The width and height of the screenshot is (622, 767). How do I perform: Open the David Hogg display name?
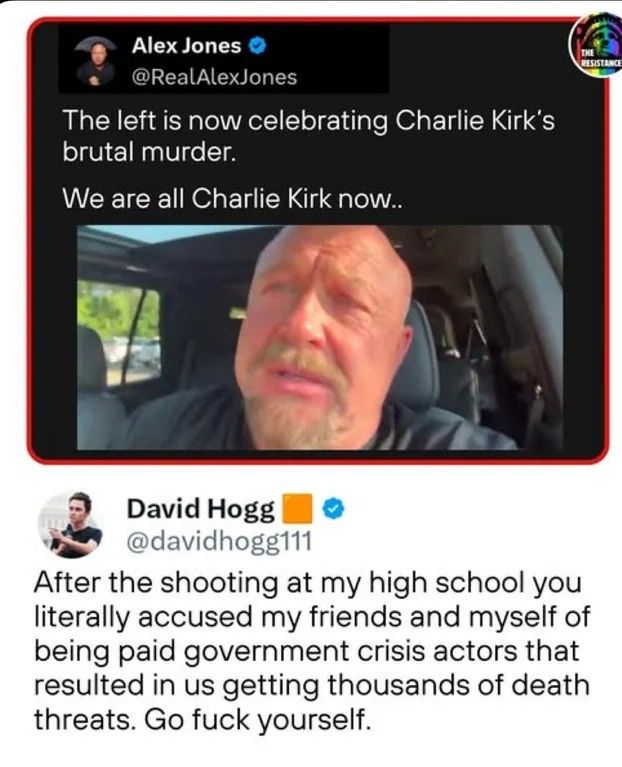click(x=201, y=510)
